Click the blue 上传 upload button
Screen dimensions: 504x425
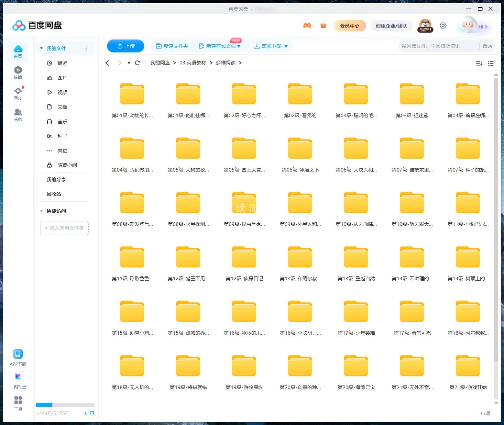126,46
